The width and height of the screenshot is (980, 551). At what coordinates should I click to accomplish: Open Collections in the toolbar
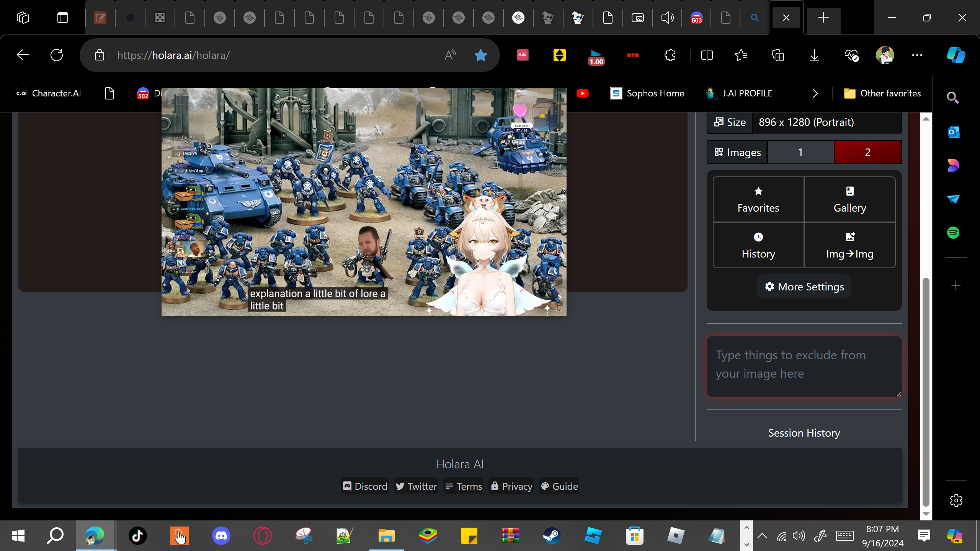778,55
